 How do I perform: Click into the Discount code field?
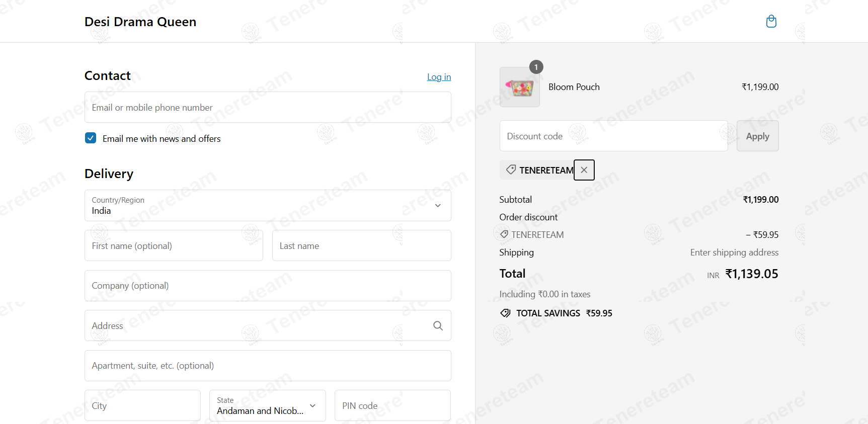click(613, 136)
